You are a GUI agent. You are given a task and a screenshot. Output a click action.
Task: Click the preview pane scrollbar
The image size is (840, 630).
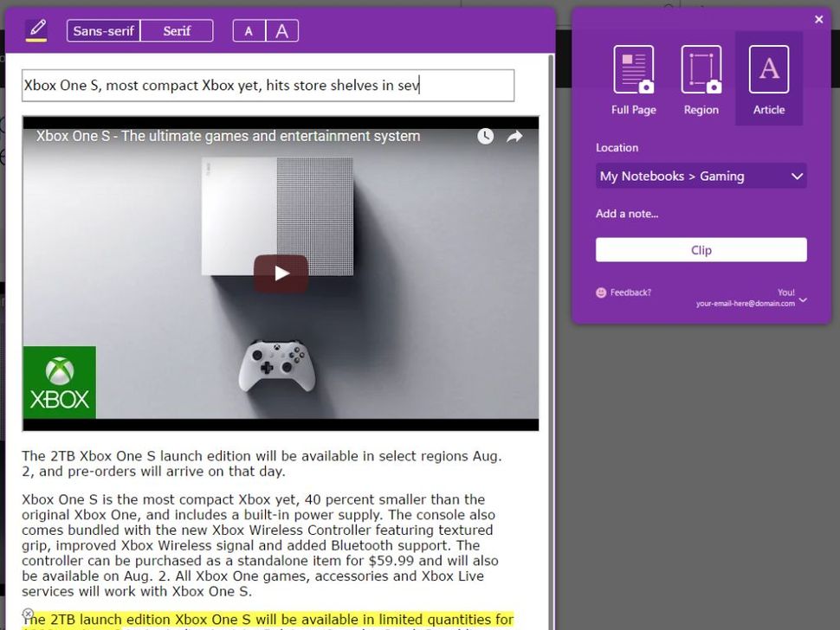point(552,260)
